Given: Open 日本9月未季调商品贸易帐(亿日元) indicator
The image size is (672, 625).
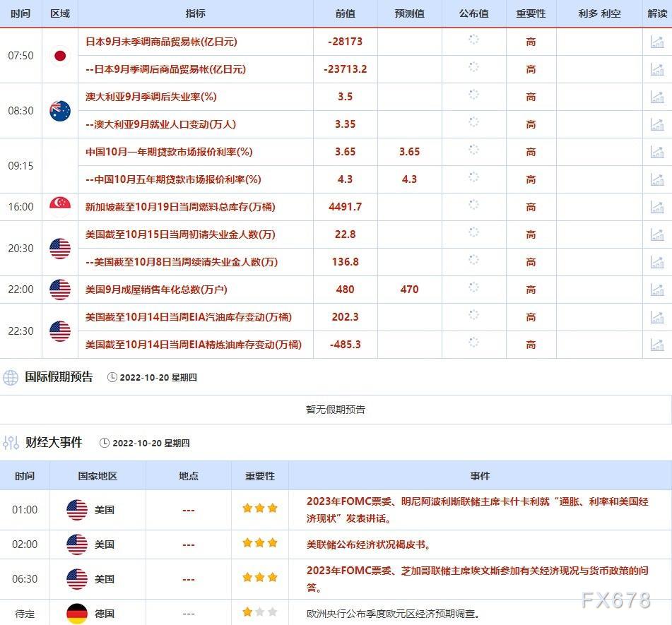Looking at the screenshot, I should click(x=161, y=42).
